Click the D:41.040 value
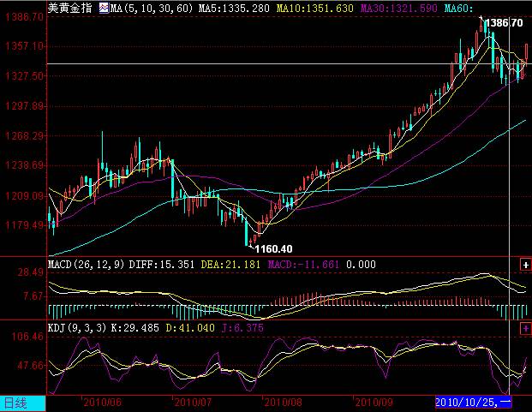This screenshot has width=532, height=412. [190, 328]
